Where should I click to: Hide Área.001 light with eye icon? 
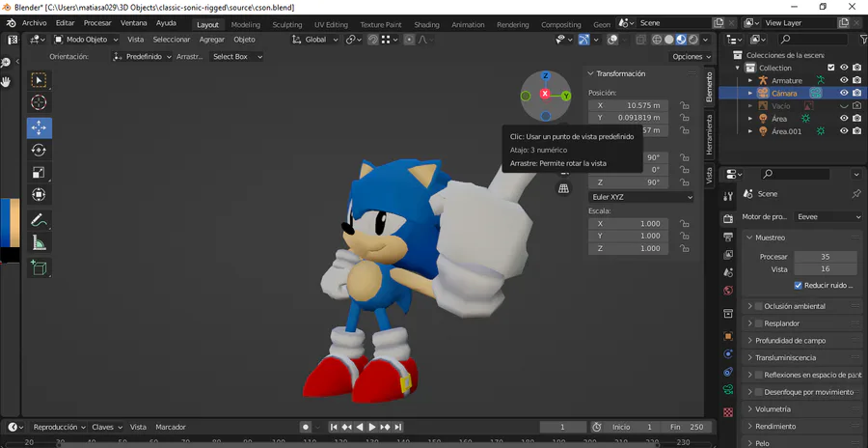pos(844,131)
